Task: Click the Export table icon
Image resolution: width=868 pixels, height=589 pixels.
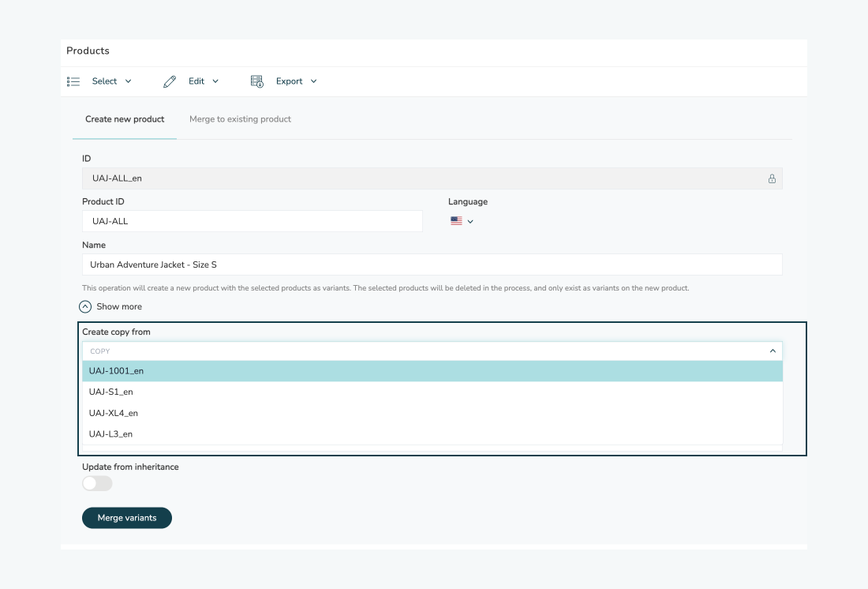Action: pyautogui.click(x=256, y=81)
